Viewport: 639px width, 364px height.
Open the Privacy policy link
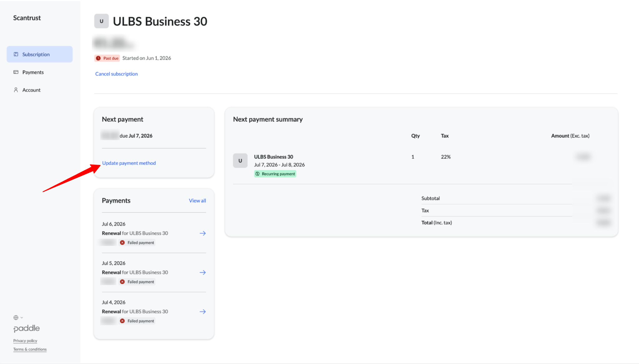tap(25, 341)
